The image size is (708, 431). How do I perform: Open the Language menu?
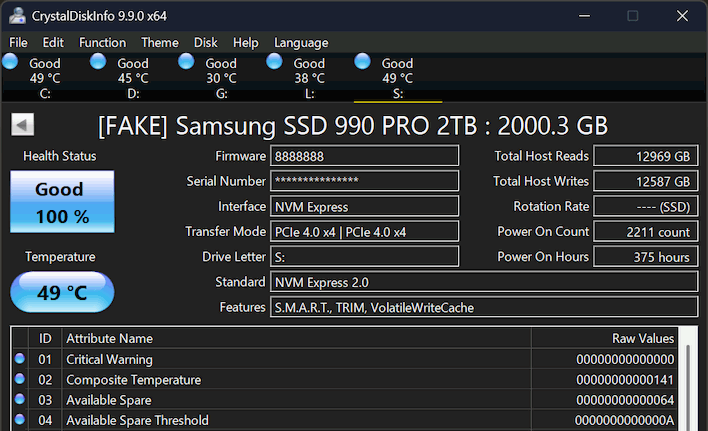coord(301,42)
